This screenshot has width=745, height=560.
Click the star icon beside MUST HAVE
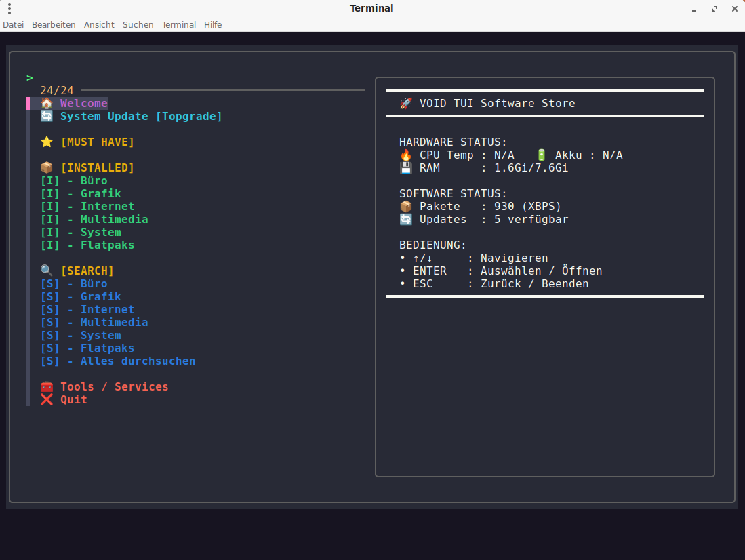tap(46, 142)
